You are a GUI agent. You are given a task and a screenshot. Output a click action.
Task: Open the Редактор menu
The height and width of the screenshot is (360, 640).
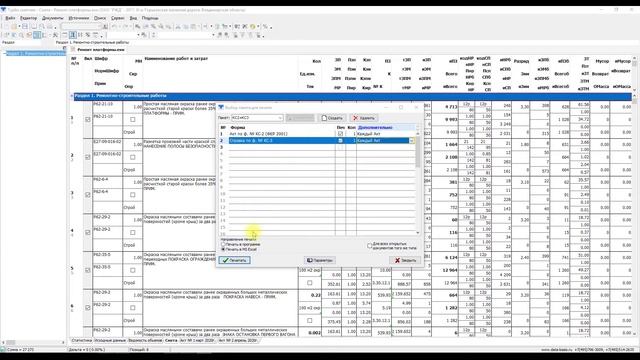pos(28,18)
